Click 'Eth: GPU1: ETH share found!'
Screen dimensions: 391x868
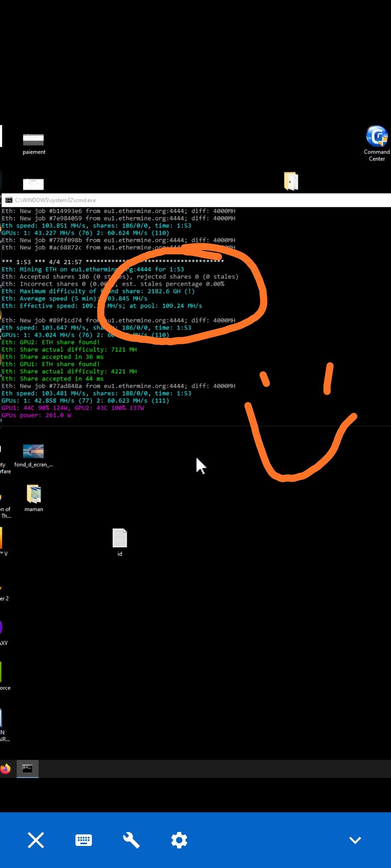coord(51,364)
